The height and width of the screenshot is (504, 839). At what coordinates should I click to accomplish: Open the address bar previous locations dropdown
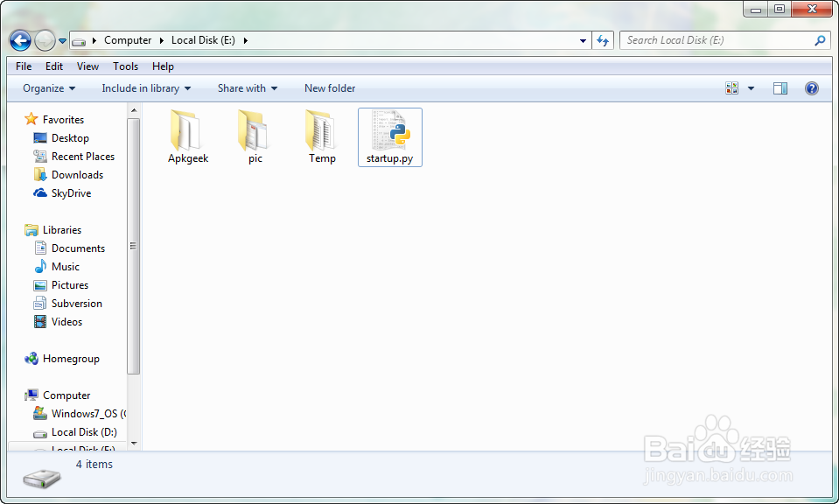[x=583, y=40]
